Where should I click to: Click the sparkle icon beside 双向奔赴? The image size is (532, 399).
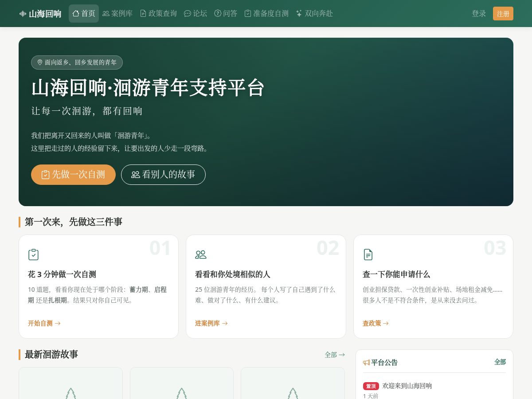click(299, 13)
